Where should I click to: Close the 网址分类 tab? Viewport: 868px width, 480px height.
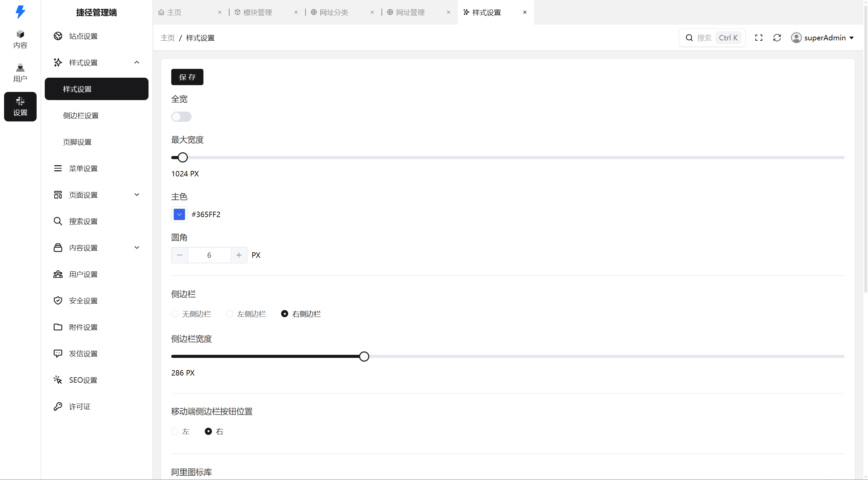pyautogui.click(x=372, y=12)
